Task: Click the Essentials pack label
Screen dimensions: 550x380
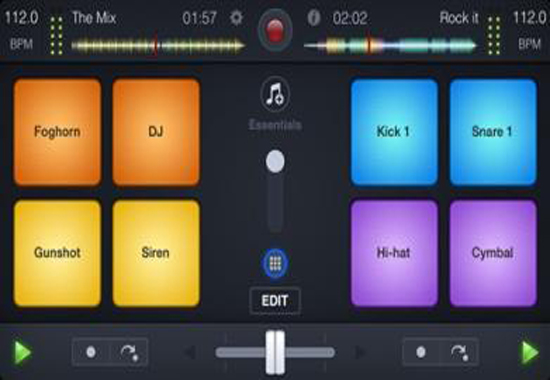Action: pos(275,125)
